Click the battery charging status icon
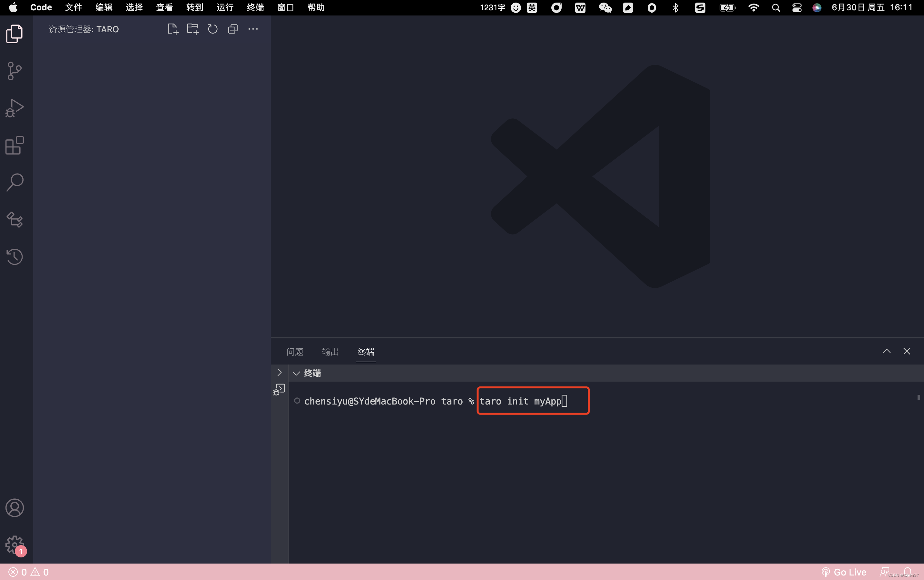The height and width of the screenshot is (580, 924). tap(727, 8)
